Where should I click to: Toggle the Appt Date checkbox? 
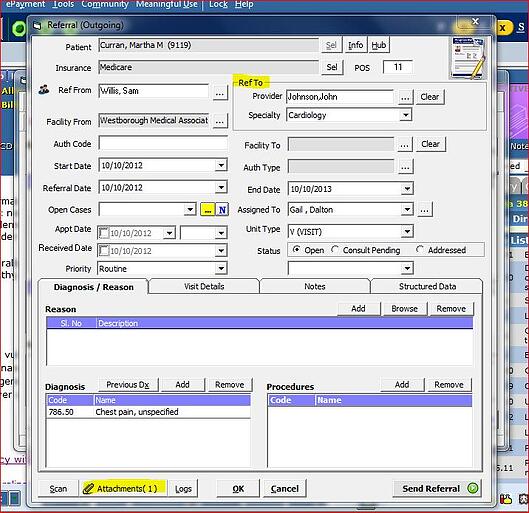click(103, 233)
